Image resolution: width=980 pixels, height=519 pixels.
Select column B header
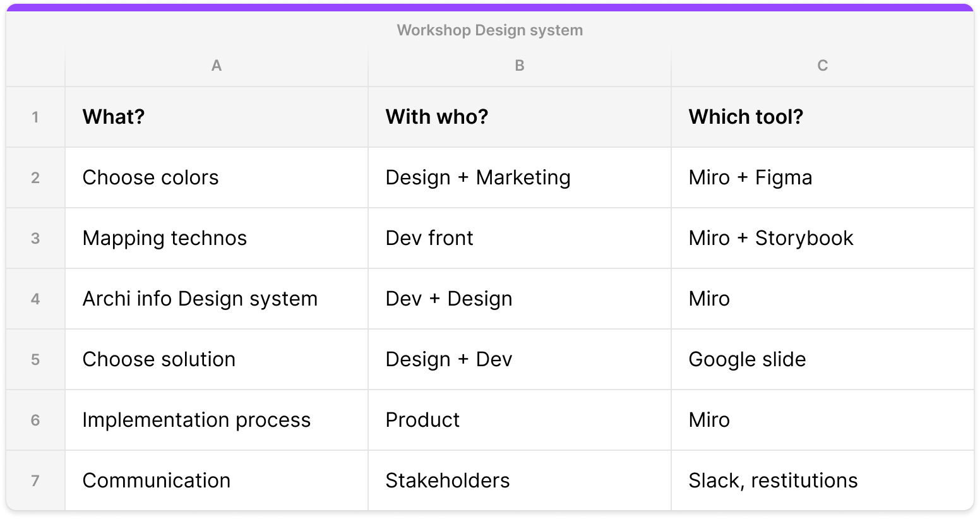[x=519, y=66]
